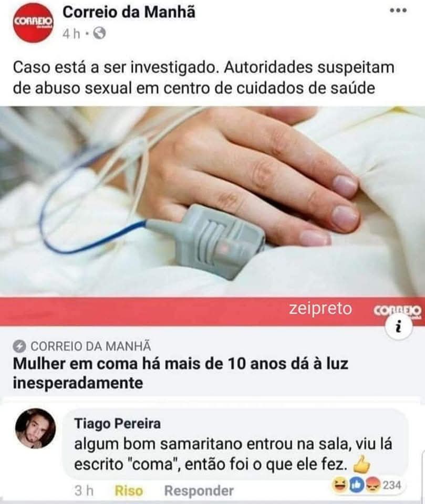The width and height of the screenshot is (425, 504).
Task: Open headline 'Mulher em coma há mais de 10 anos'
Action: (181, 373)
